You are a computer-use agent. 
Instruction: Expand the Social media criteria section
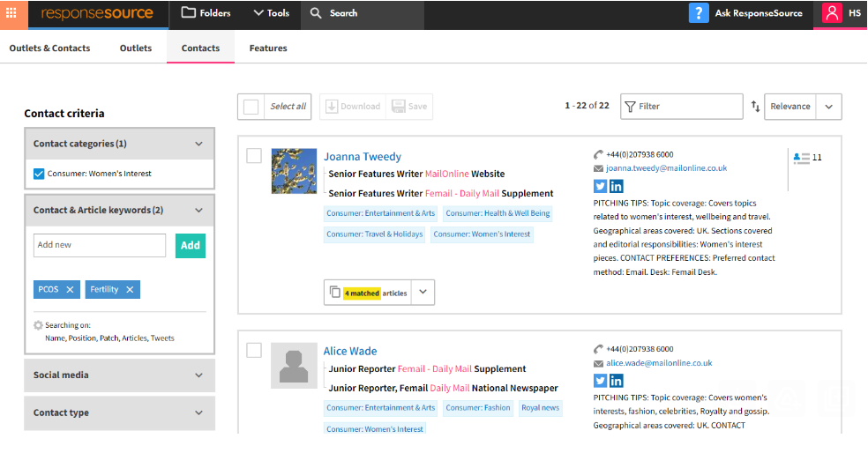(x=119, y=375)
